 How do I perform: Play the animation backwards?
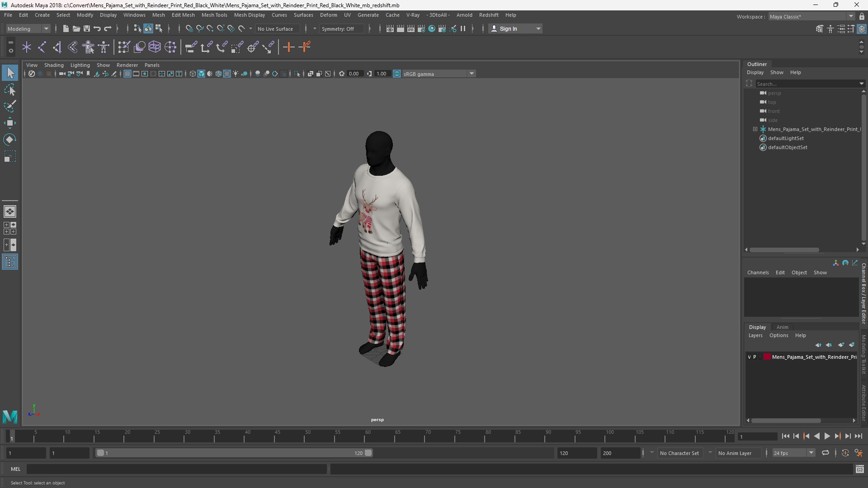click(816, 436)
